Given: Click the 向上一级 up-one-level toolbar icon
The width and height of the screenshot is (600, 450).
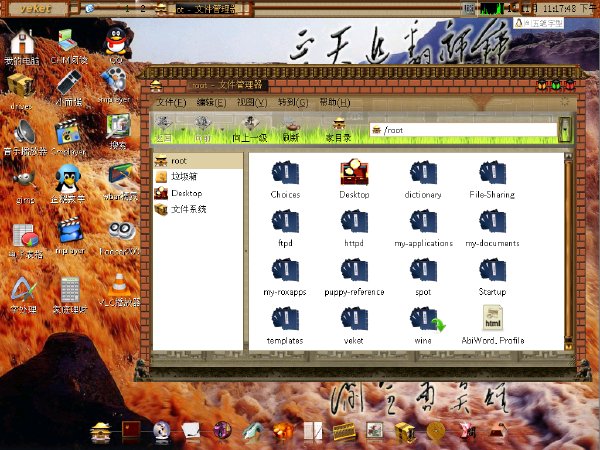Looking at the screenshot, I should pyautogui.click(x=250, y=129).
